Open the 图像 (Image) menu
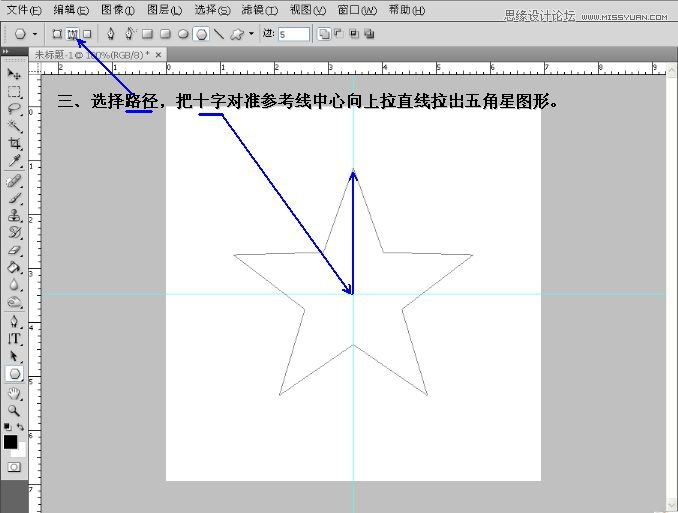This screenshot has width=678, height=513. point(118,10)
